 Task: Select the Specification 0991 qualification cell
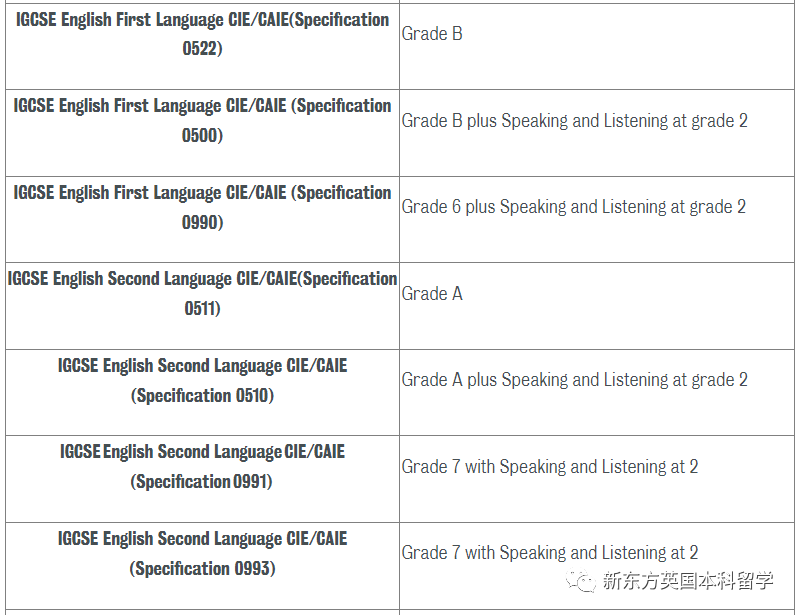click(202, 479)
